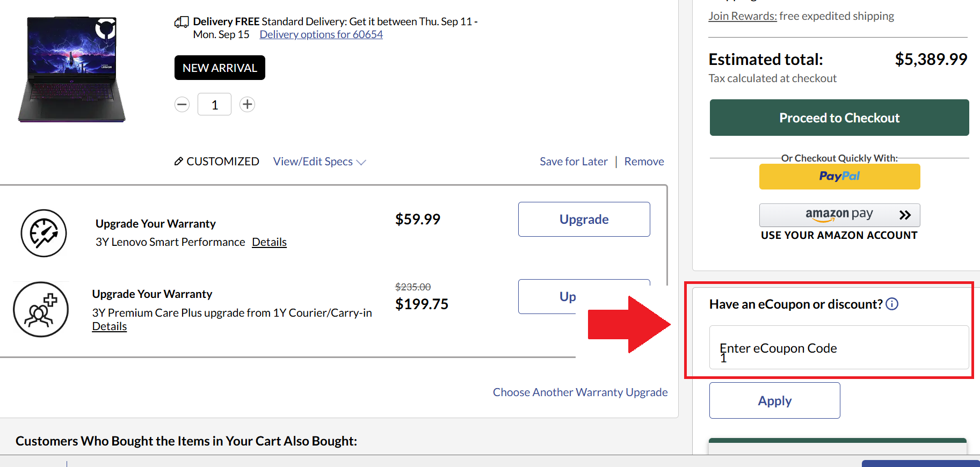Click the pencil icon beside CUSTOMIZED
Viewport: 980px width, 467px height.
179,161
